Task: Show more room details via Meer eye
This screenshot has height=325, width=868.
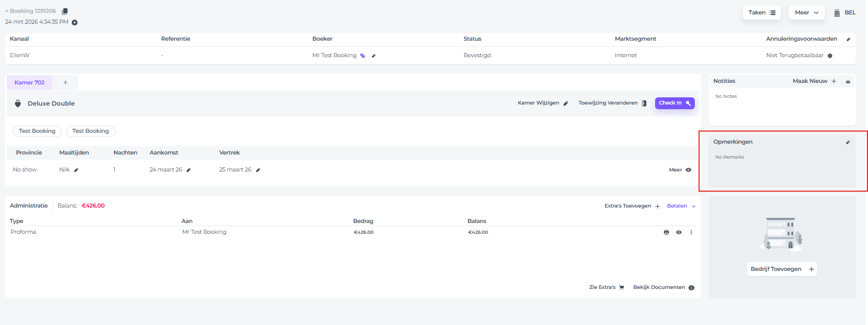Action: pyautogui.click(x=688, y=170)
